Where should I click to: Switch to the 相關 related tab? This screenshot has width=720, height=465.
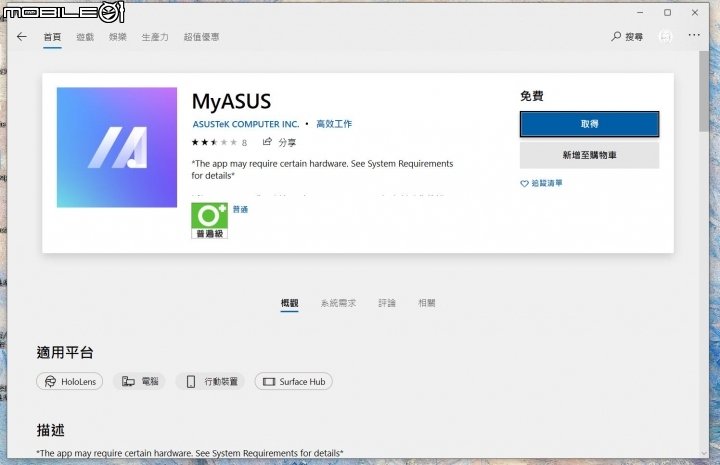(x=427, y=303)
